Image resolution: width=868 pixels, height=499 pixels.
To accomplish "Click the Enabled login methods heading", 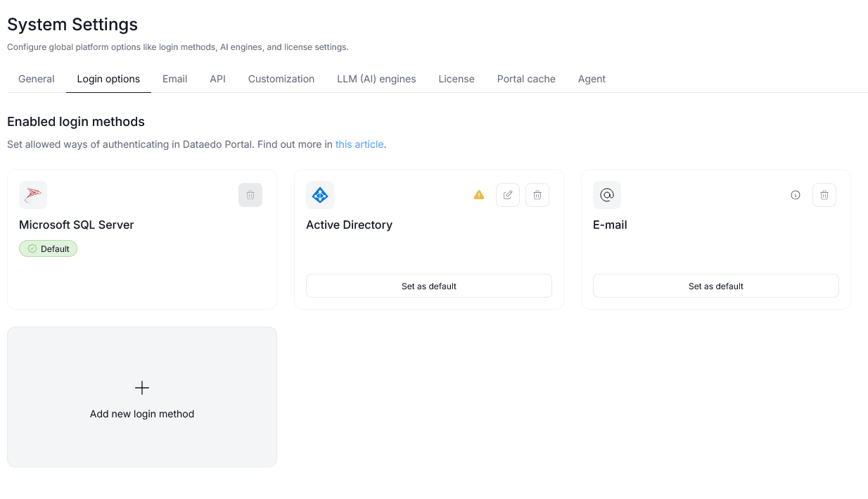I will pos(76,122).
